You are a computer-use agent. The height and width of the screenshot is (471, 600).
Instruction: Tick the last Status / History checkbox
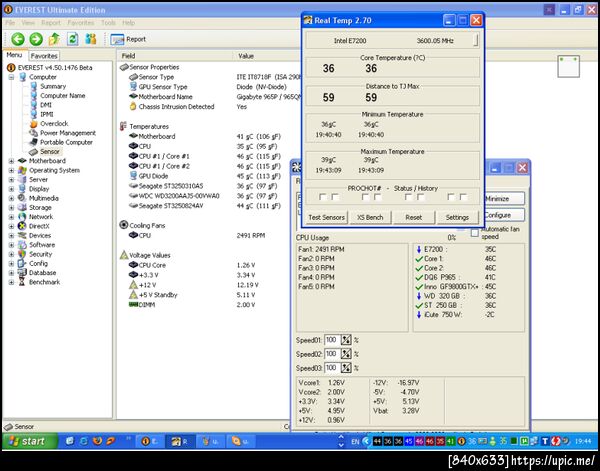[x=463, y=197]
